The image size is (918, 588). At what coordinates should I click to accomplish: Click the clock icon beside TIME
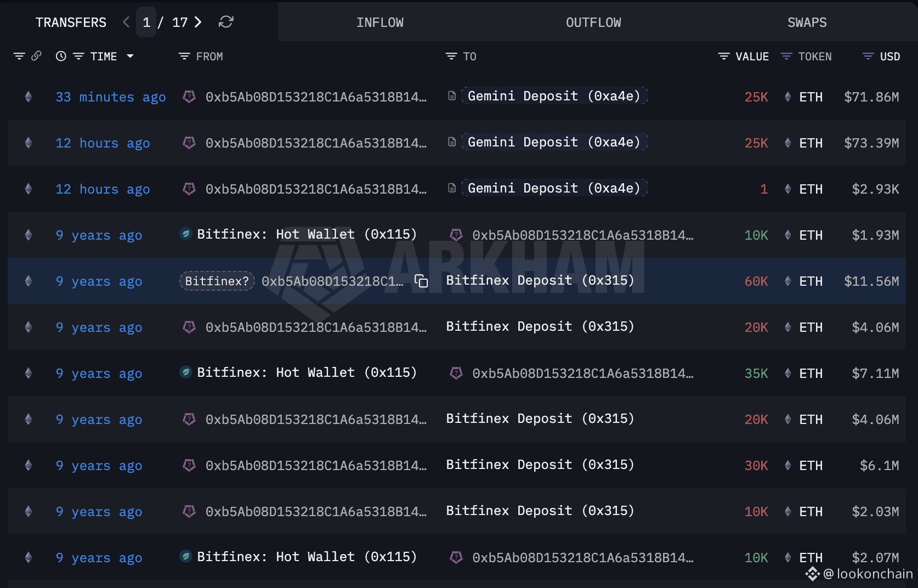[x=60, y=56]
